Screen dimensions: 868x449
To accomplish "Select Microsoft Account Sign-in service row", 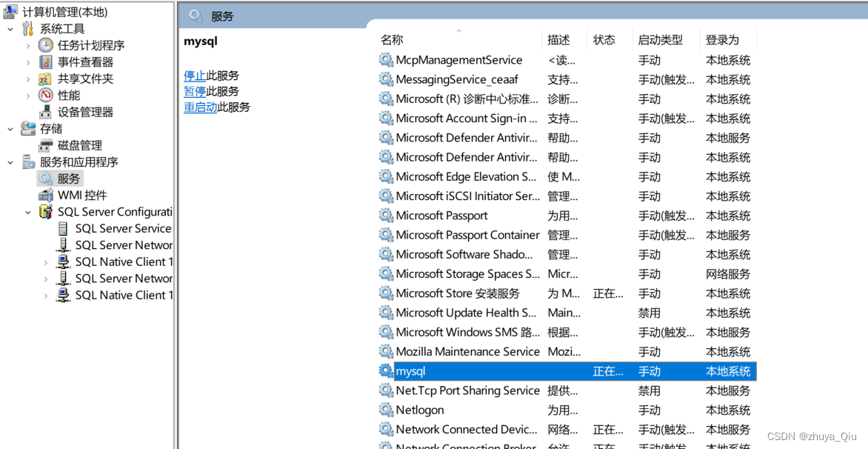I will [567, 118].
